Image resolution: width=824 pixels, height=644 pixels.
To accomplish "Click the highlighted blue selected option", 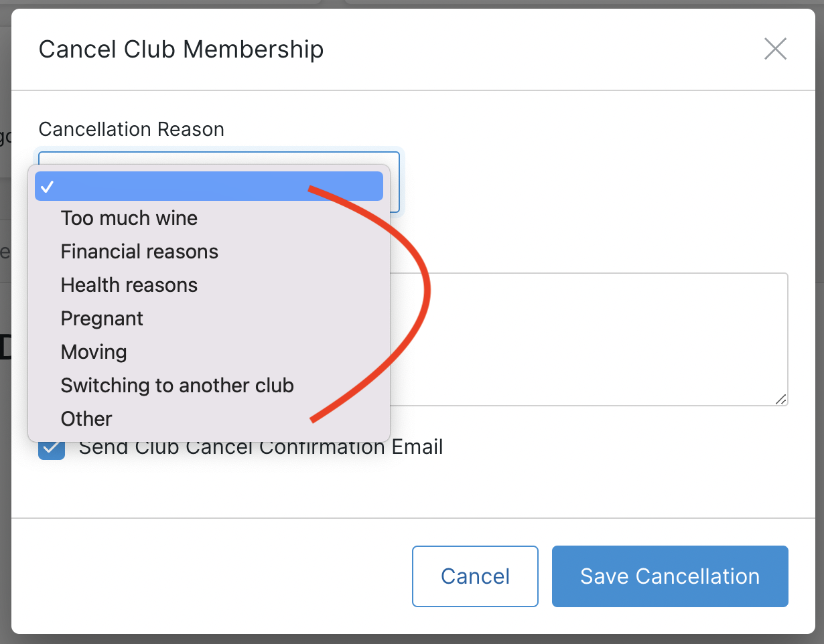I will (x=208, y=186).
